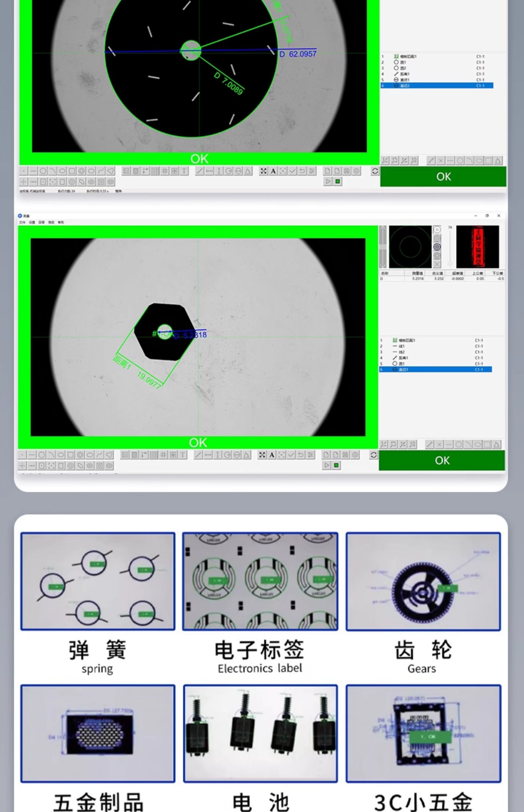524x812 pixels.
Task: Click the undo arrow icon in lower toolbar
Action: (x=300, y=455)
